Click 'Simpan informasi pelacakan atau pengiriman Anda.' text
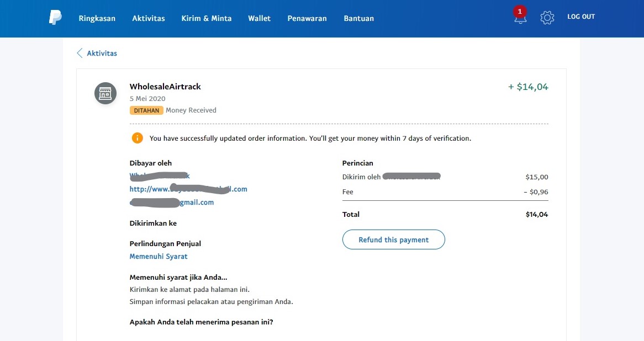The width and height of the screenshot is (644, 341). pos(211,302)
